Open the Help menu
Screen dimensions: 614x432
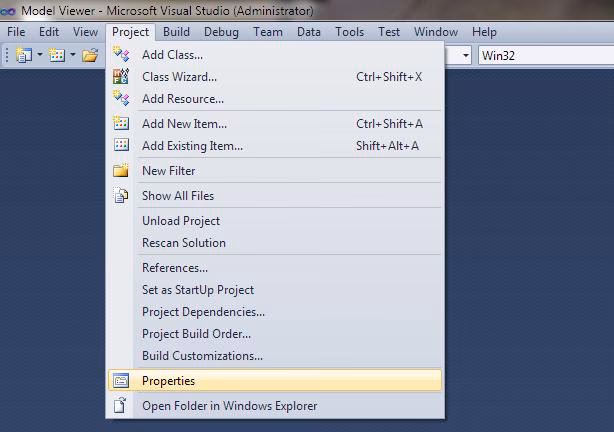pyautogui.click(x=484, y=32)
